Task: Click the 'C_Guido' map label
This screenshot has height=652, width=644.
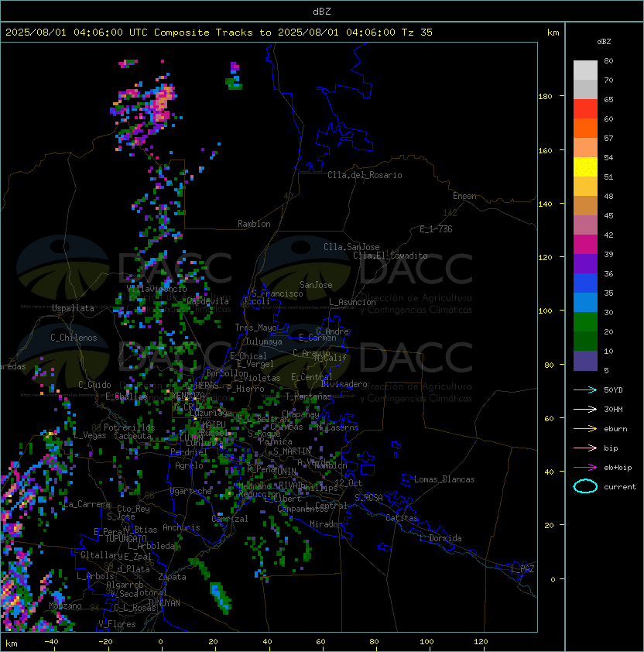Action: 94,385
